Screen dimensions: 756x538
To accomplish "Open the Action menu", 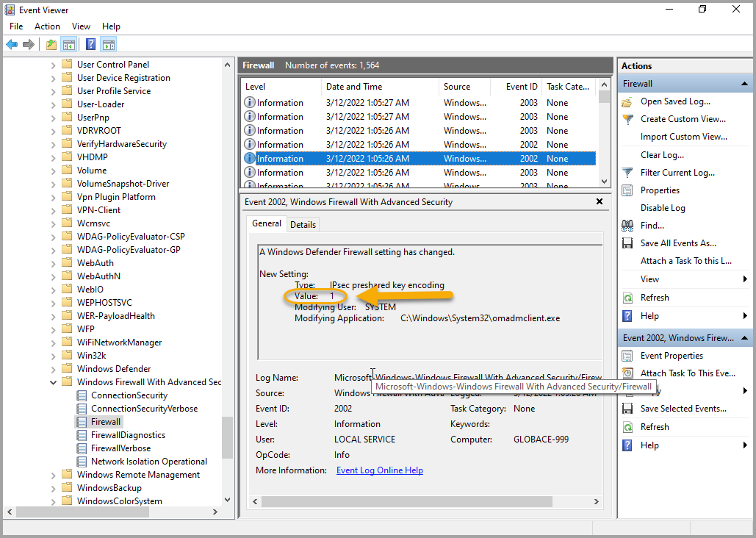I will [47, 26].
